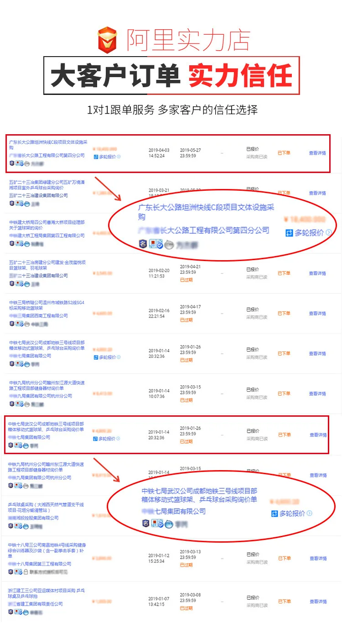Click strength badge icon in 亚运媒体村 row

pyautogui.click(x=11, y=612)
